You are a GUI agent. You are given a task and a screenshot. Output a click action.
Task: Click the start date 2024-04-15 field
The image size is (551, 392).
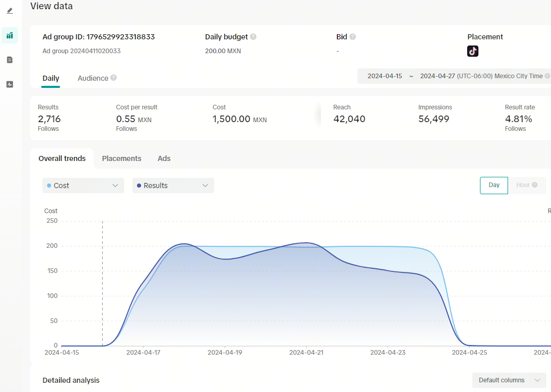(x=385, y=76)
